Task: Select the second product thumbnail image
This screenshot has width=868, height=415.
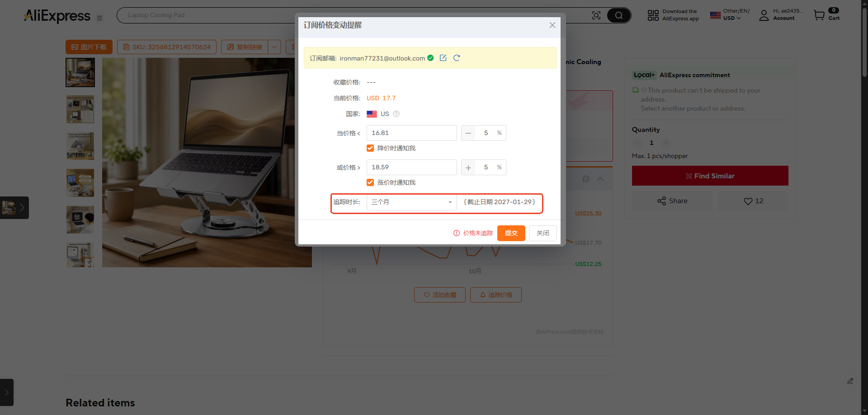Action: point(80,109)
